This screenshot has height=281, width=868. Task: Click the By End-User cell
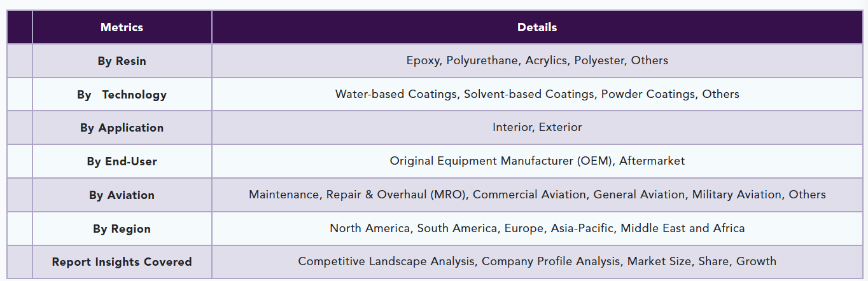coord(122,161)
